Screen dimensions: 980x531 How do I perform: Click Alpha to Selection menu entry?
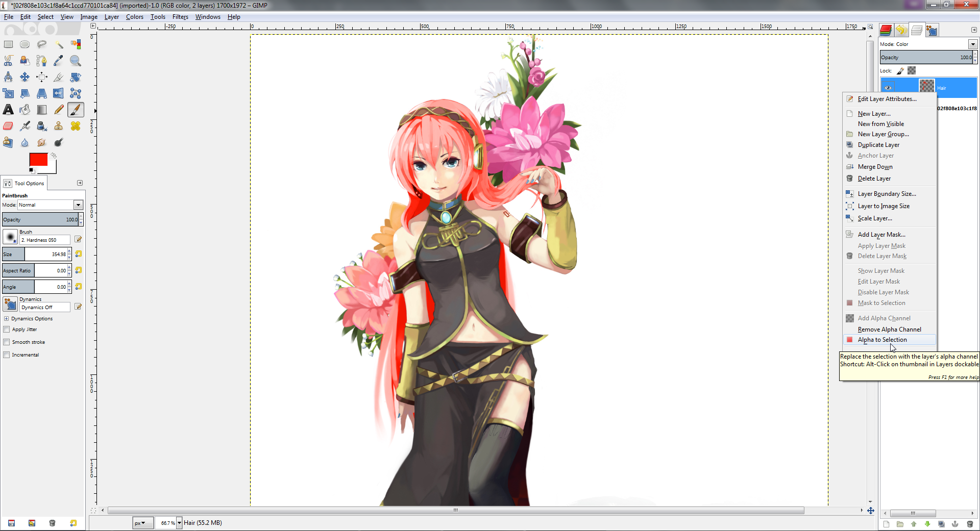pyautogui.click(x=889, y=340)
